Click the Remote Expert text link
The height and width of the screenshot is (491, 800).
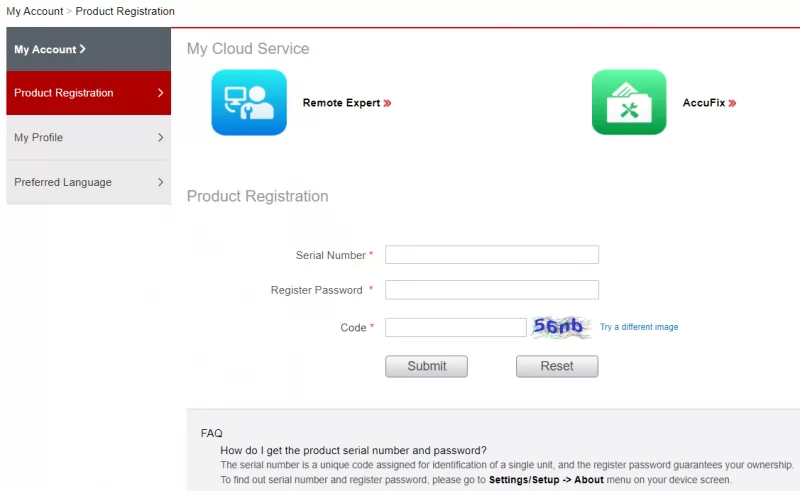(x=341, y=103)
